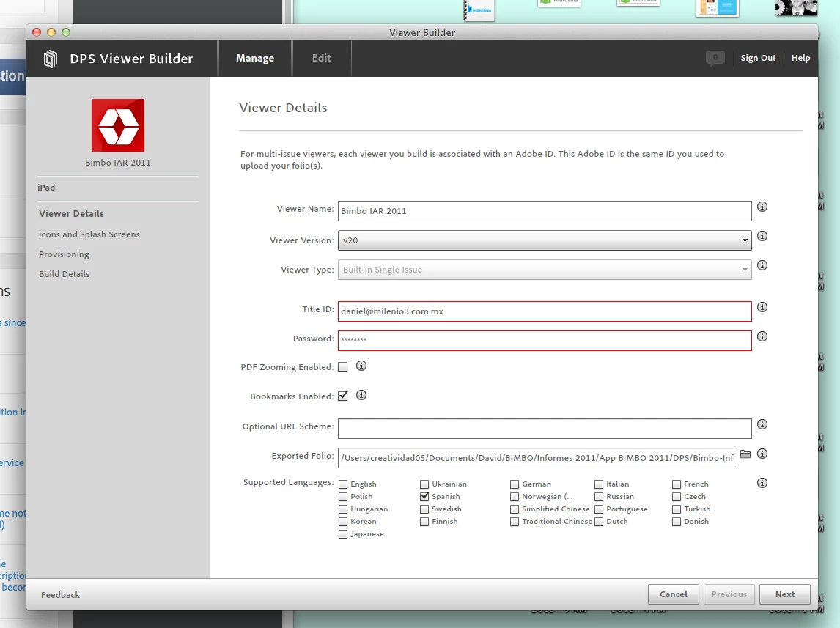Check the Japanese language checkbox

343,534
